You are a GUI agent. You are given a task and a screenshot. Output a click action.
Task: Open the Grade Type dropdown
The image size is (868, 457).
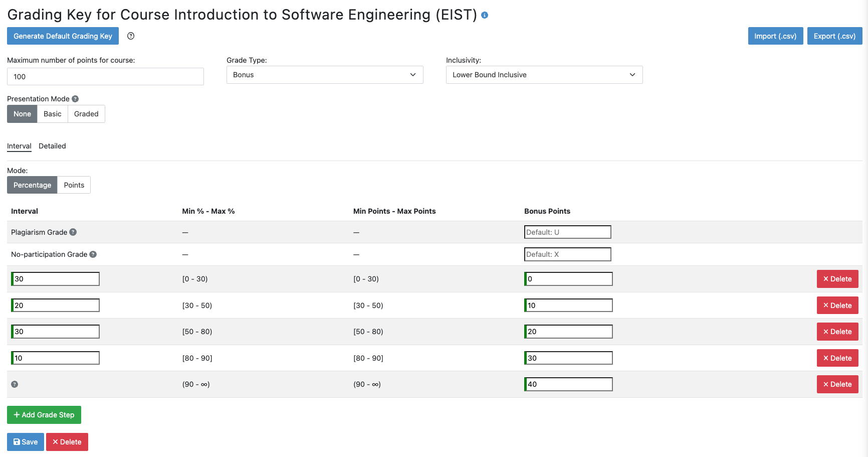click(325, 75)
